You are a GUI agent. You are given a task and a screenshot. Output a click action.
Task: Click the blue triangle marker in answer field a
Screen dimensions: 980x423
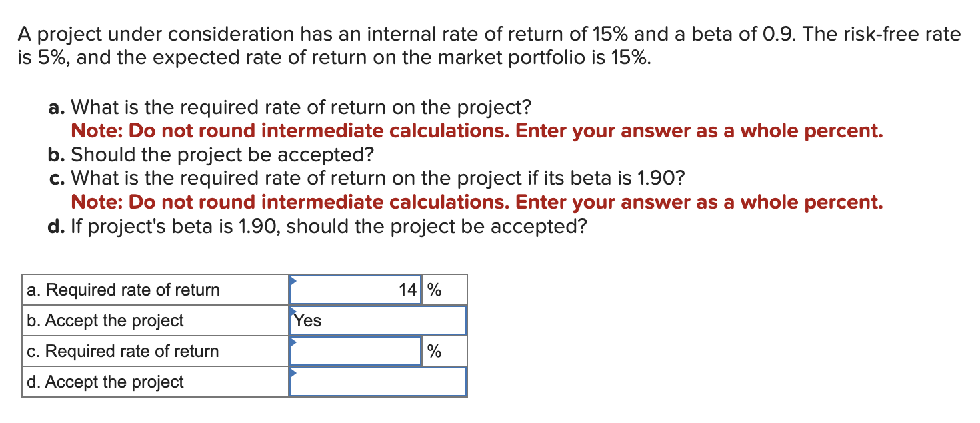point(293,282)
